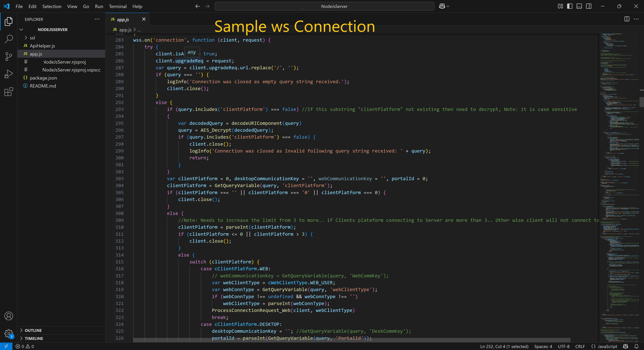Open the Accounts menu icon
Image resolution: width=644 pixels, height=350 pixels.
pyautogui.click(x=9, y=316)
